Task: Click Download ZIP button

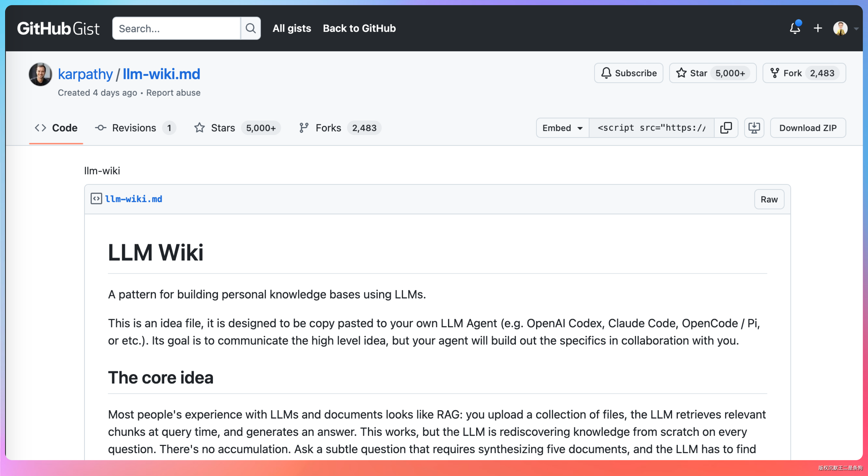Action: point(808,128)
